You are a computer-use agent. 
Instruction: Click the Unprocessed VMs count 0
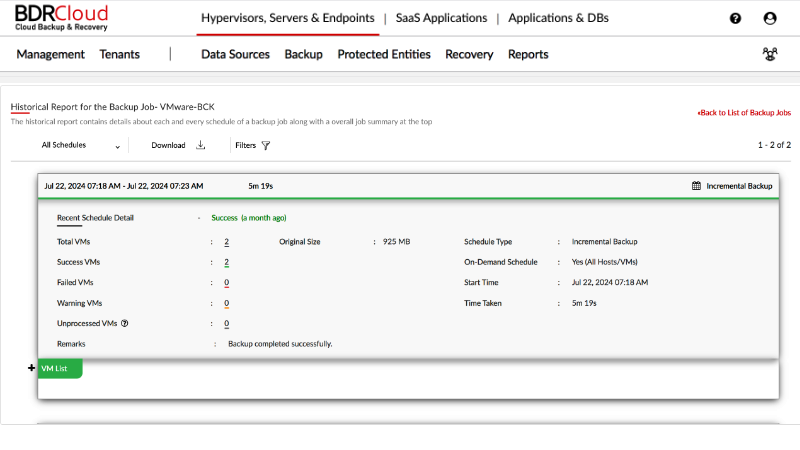[227, 323]
